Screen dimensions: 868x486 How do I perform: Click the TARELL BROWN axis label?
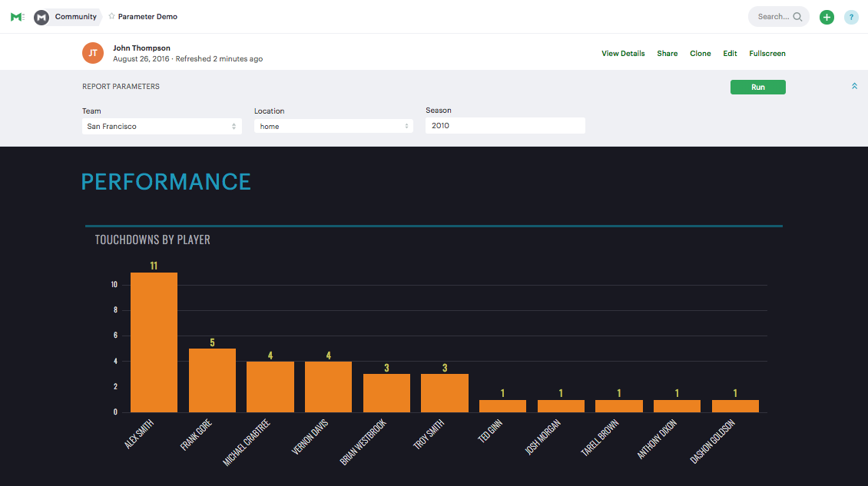click(599, 438)
